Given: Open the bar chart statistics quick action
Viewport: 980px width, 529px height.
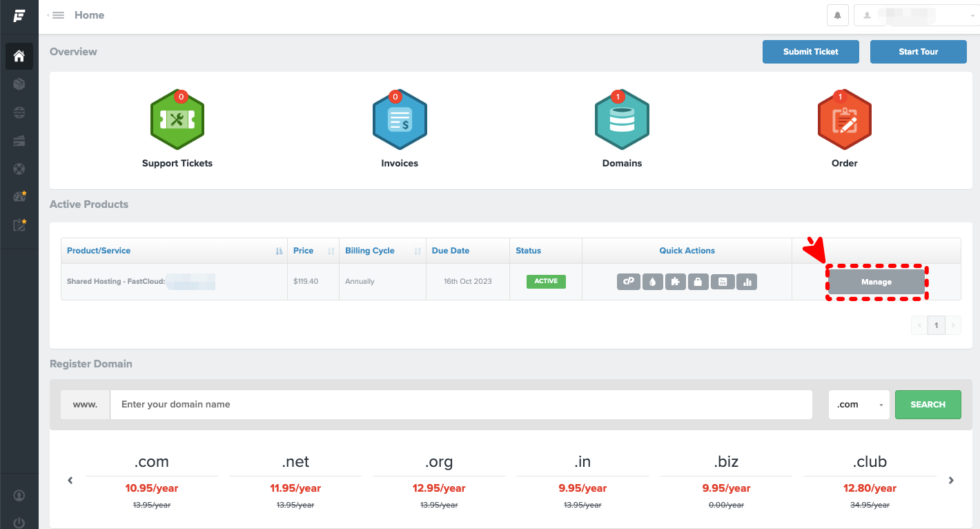Looking at the screenshot, I should point(747,282).
